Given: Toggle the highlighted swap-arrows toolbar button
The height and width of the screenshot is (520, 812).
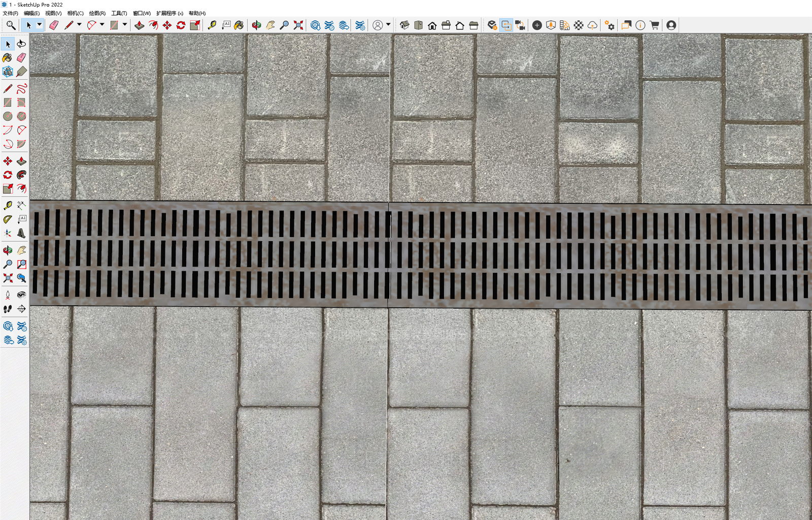Looking at the screenshot, I should [506, 25].
